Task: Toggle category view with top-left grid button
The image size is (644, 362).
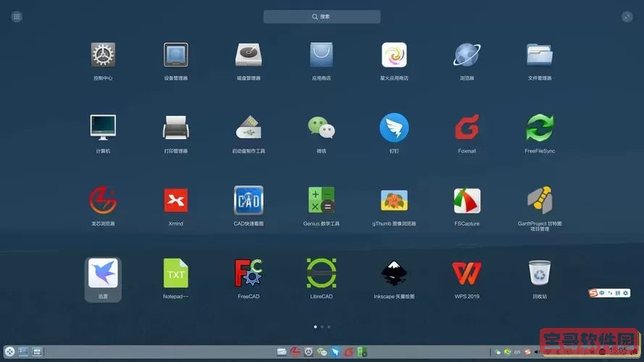Action: [17, 17]
